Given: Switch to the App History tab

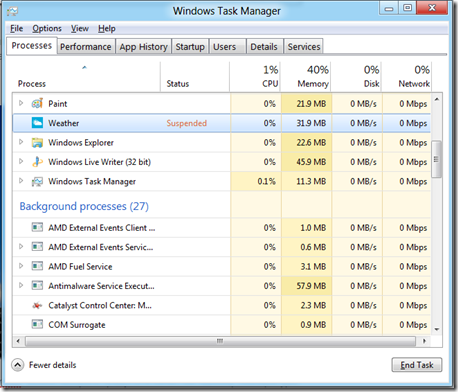Looking at the screenshot, I should coord(143,47).
